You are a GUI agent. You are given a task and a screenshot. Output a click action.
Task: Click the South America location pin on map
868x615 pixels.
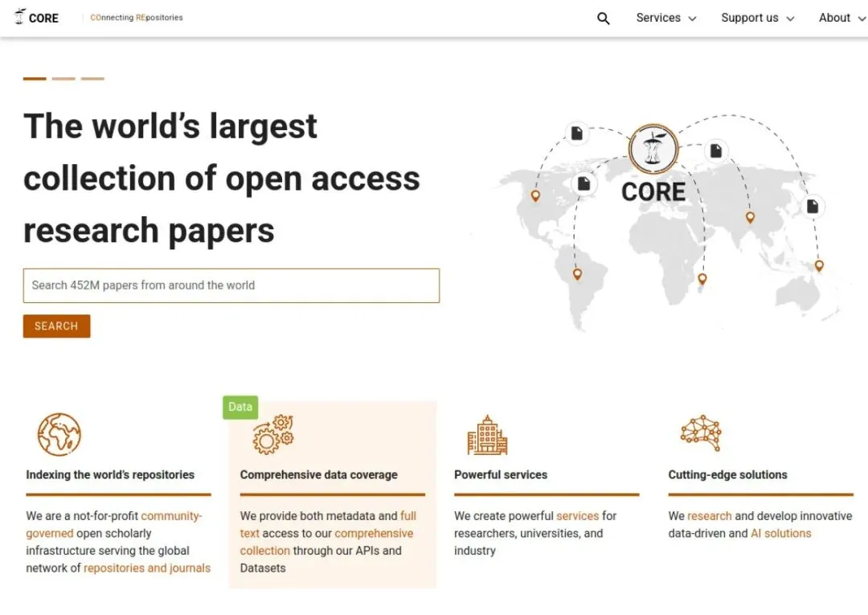pyautogui.click(x=577, y=275)
